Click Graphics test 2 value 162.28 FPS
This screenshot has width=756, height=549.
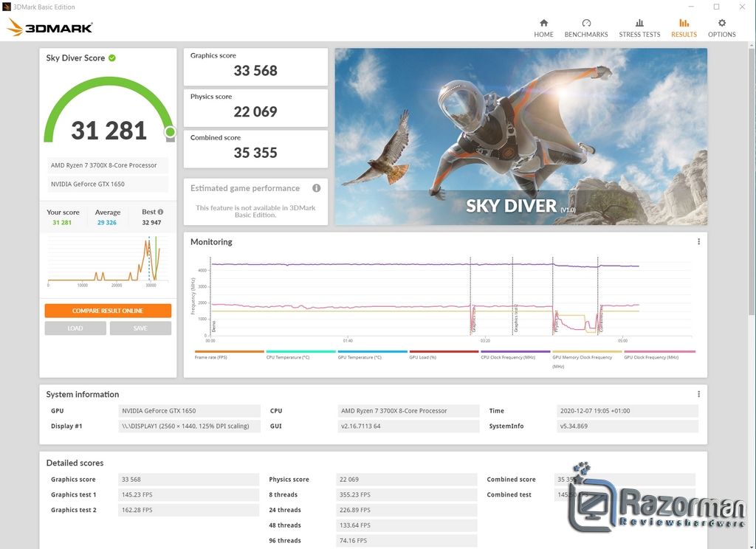(x=188, y=510)
